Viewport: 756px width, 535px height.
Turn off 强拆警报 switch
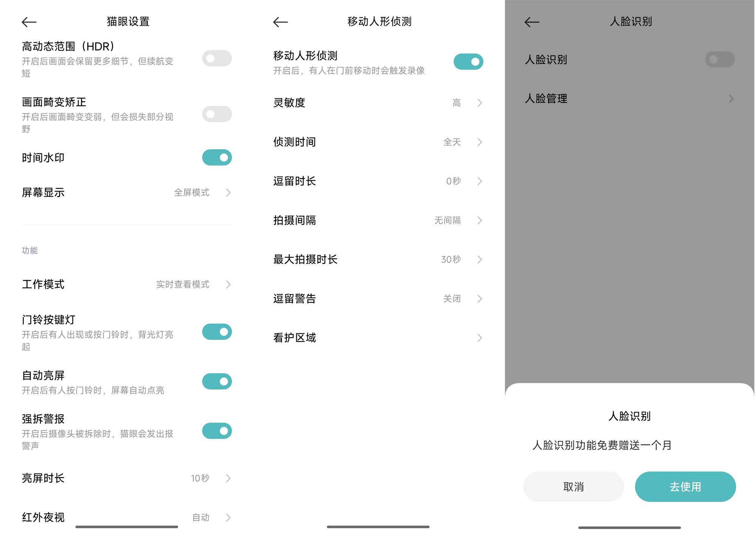pos(217,431)
